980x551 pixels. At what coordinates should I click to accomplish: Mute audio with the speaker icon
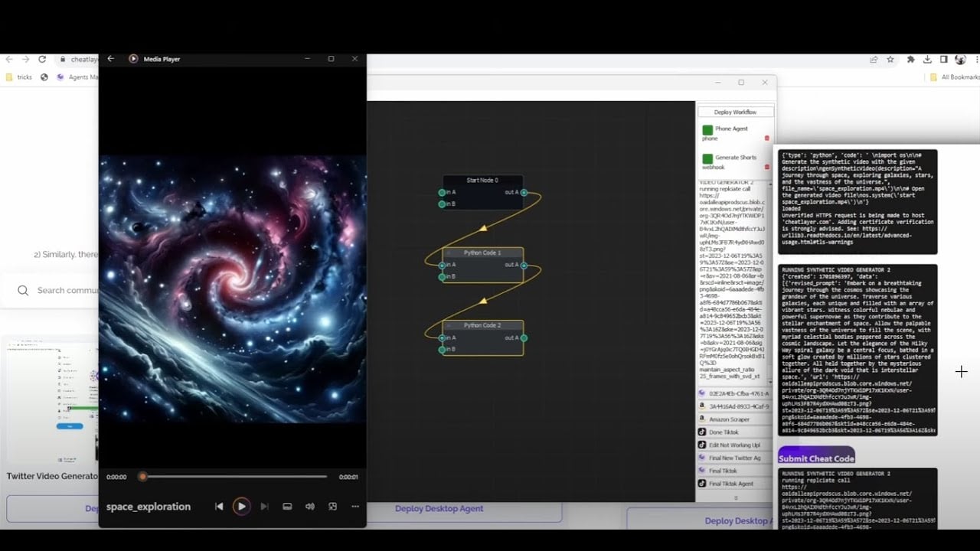coord(310,507)
